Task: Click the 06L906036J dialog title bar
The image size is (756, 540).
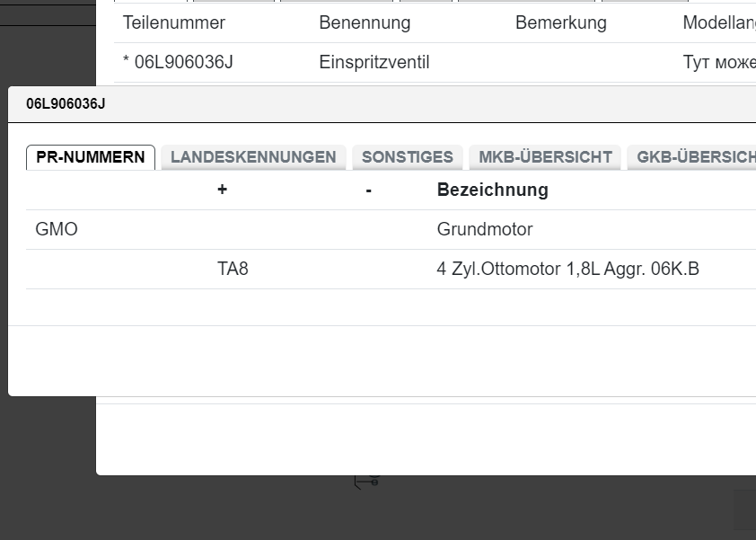Action: [359, 103]
